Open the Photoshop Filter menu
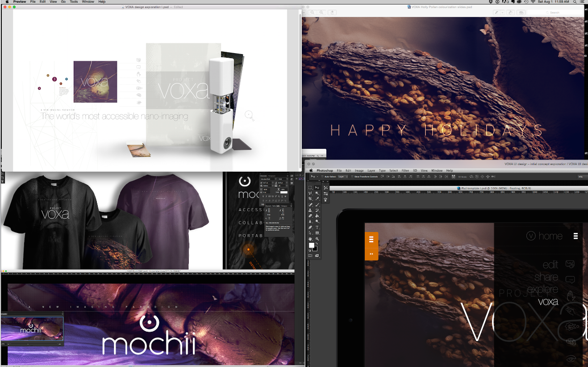The image size is (588, 367). coord(405,170)
